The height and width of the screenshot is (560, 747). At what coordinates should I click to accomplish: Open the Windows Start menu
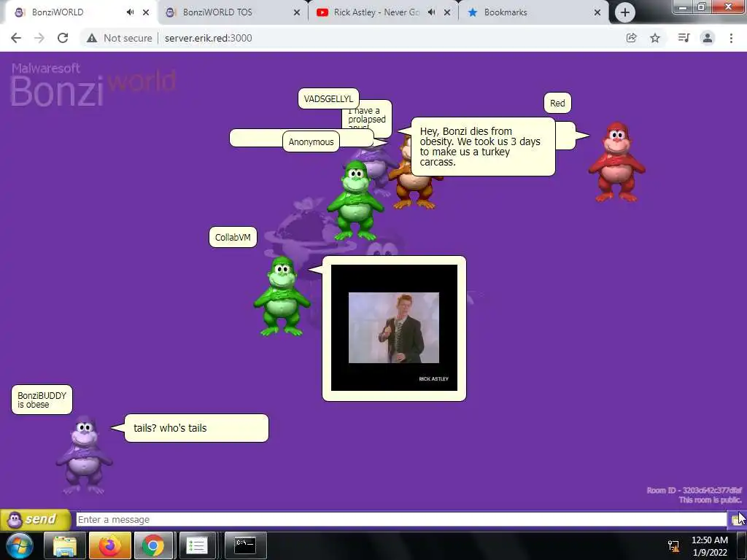pos(19,545)
